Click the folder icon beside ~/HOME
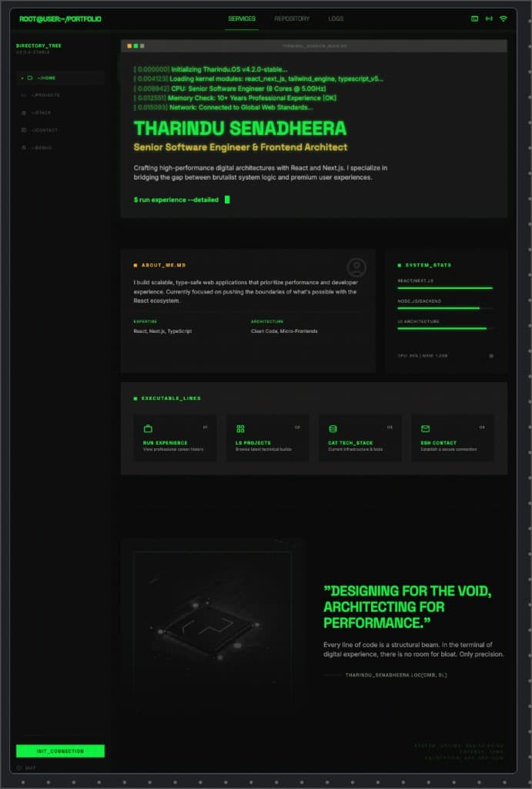Image resolution: width=532 pixels, height=789 pixels. 30,78
